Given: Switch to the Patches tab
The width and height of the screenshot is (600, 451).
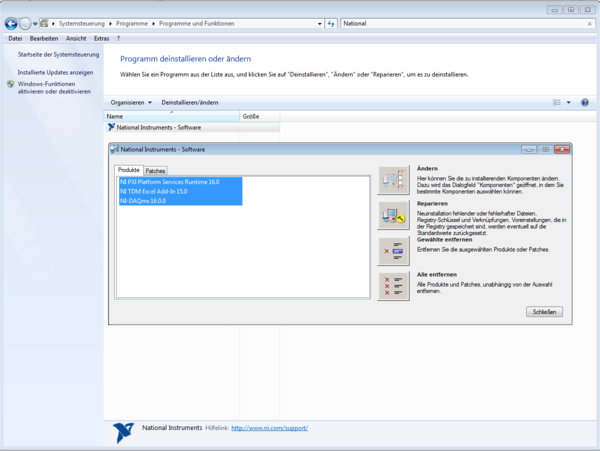Looking at the screenshot, I should point(155,171).
